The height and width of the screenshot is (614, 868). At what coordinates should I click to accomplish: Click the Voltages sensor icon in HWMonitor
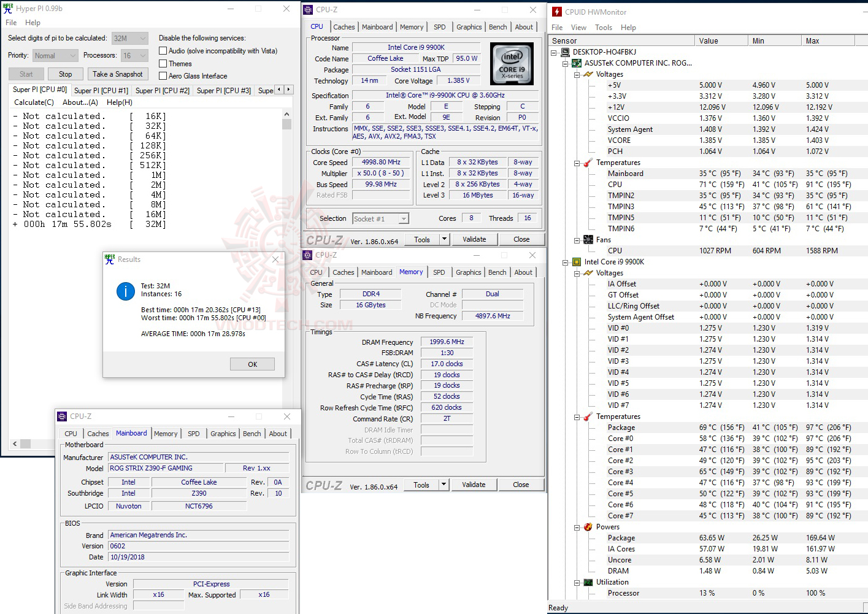[x=587, y=74]
